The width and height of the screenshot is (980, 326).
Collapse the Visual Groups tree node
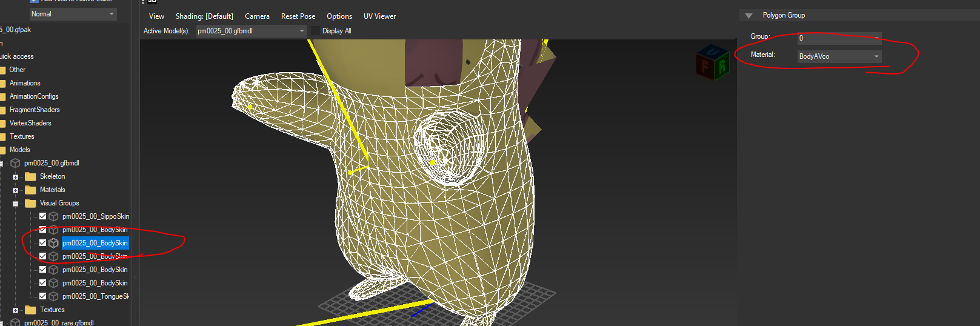[15, 204]
